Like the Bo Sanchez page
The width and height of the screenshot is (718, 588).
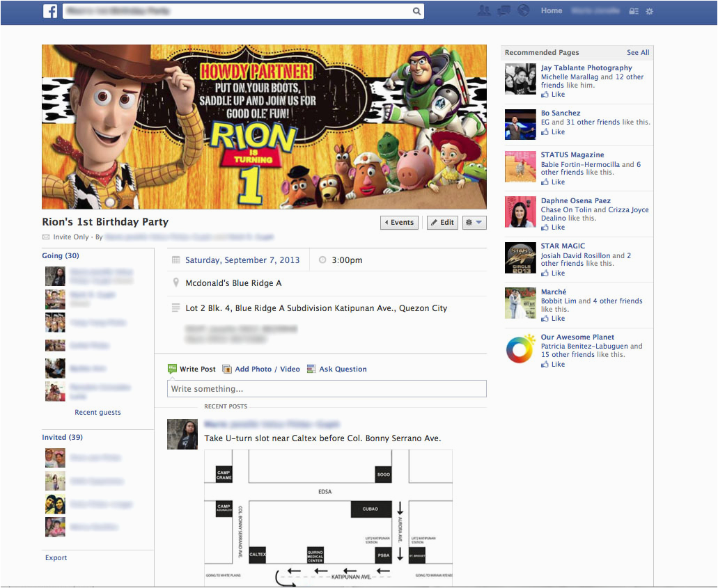coord(553,132)
